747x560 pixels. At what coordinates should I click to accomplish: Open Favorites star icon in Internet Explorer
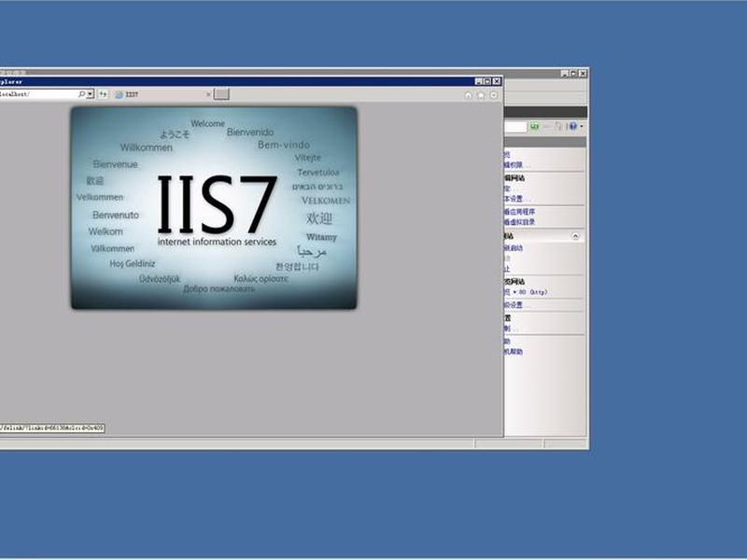481,95
